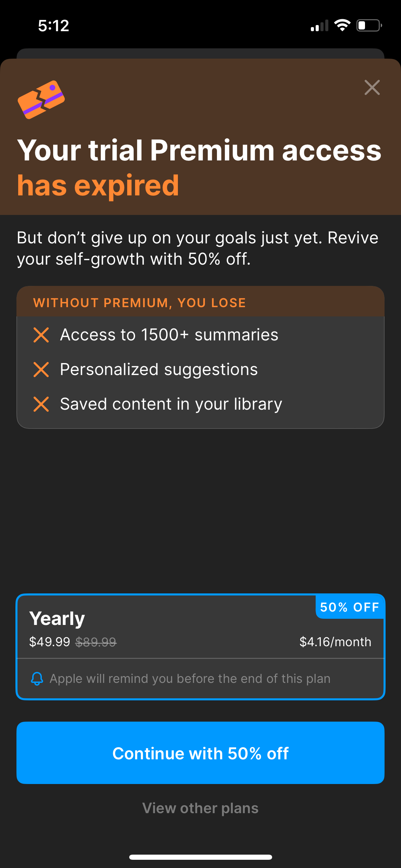
Task: Click the orange X beside "Personalized suggestions"
Action: pyautogui.click(x=41, y=370)
